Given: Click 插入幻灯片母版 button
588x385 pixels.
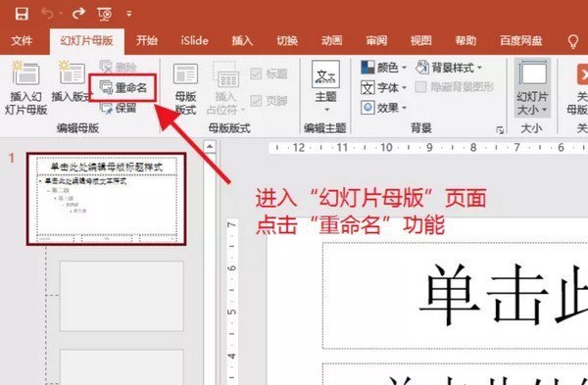Looking at the screenshot, I should tap(25, 88).
